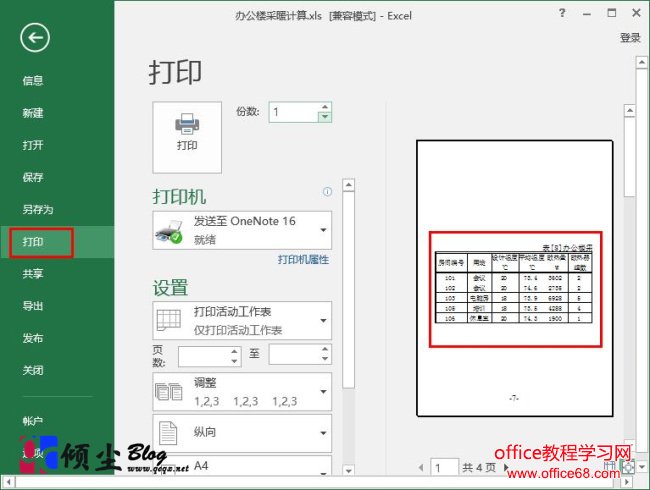Expand the A4 paper size dropdown
Image resolution: width=650 pixels, height=490 pixels.
click(242, 466)
